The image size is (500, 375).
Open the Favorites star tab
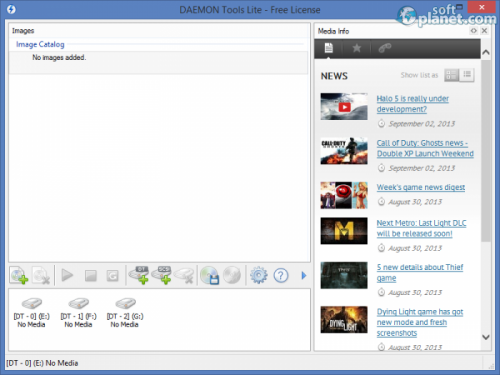(357, 48)
